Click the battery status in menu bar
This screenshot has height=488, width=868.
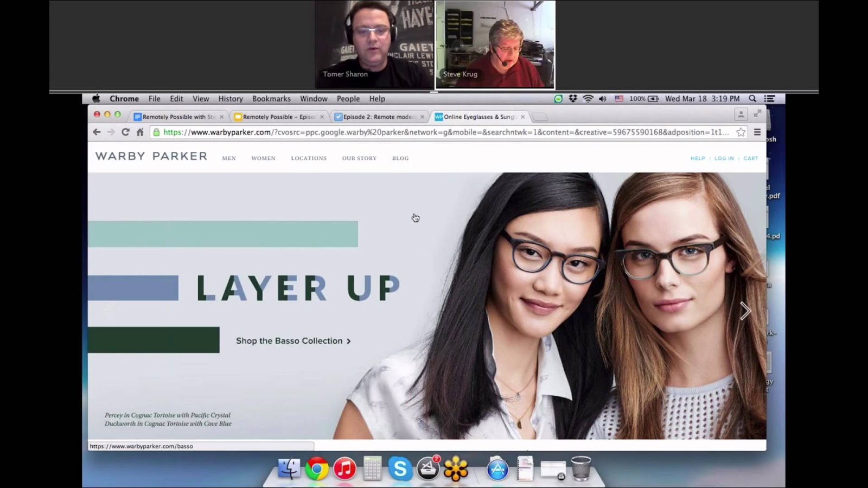(644, 99)
